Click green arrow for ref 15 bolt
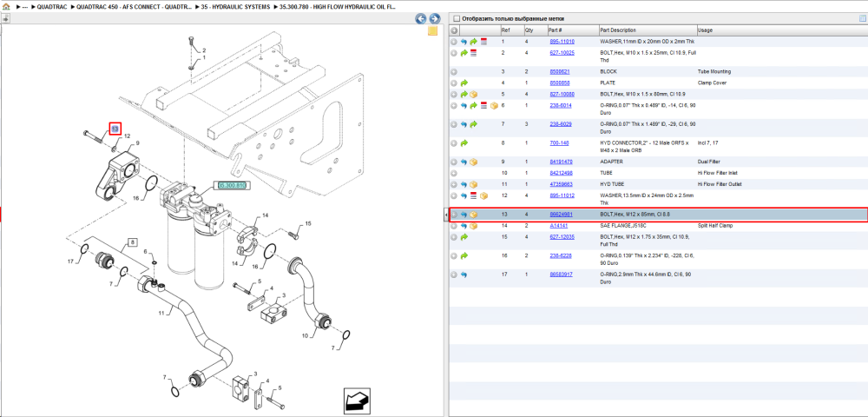This screenshot has width=868, height=417. (464, 237)
